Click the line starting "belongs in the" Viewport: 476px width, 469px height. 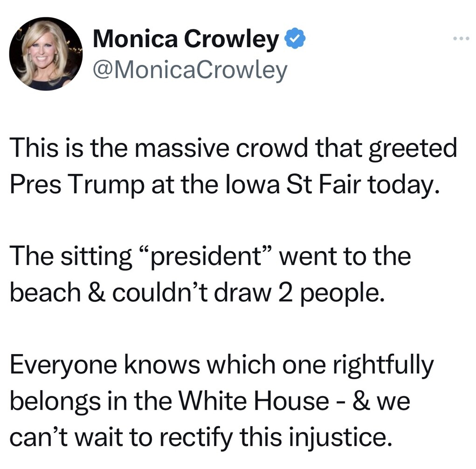tap(210, 402)
